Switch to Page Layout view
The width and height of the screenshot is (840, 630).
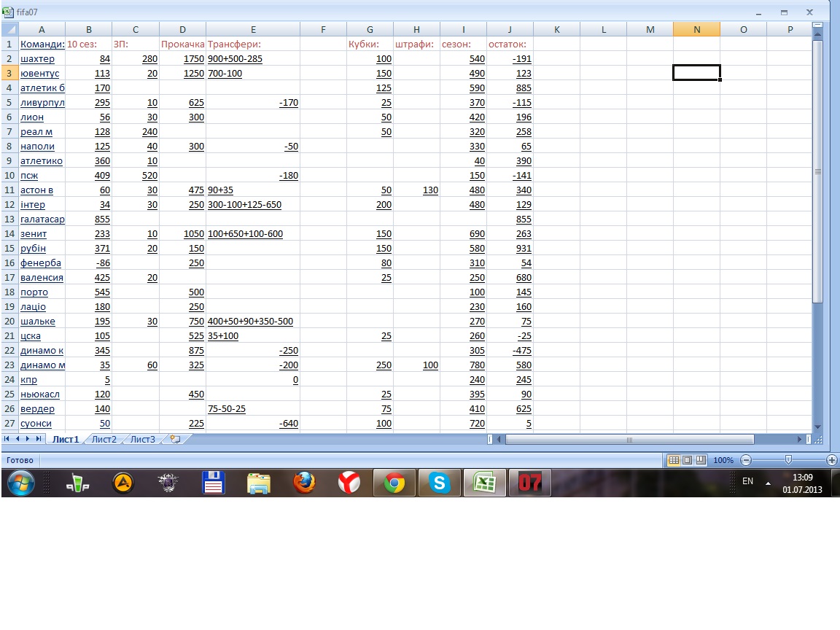(x=688, y=460)
